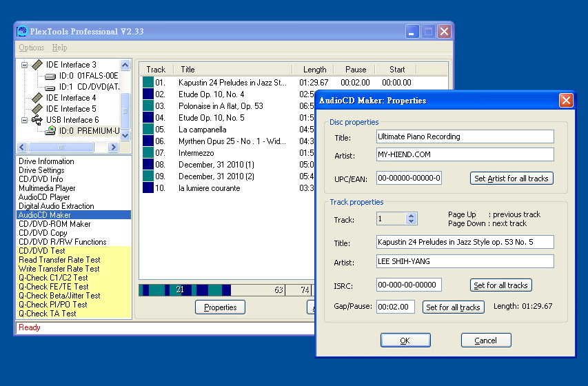Select Drive Information function
Viewport: 588px width, 386px height.
tap(46, 161)
